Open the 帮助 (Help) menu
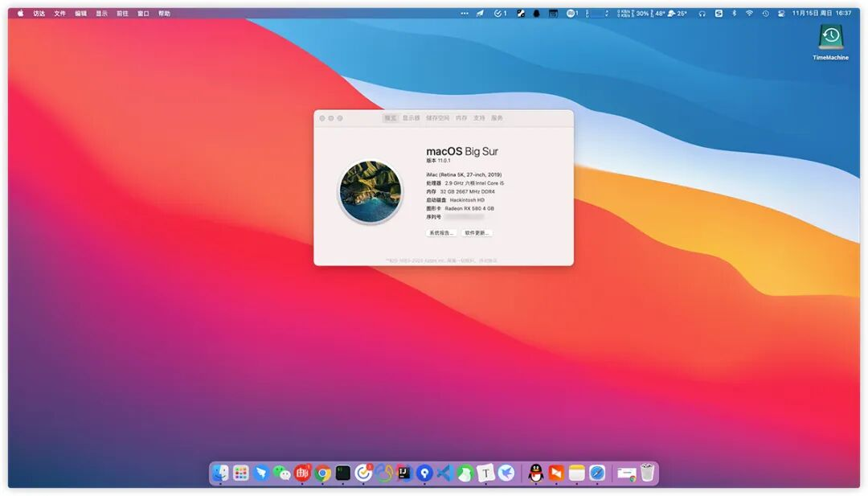 pyautogui.click(x=165, y=14)
